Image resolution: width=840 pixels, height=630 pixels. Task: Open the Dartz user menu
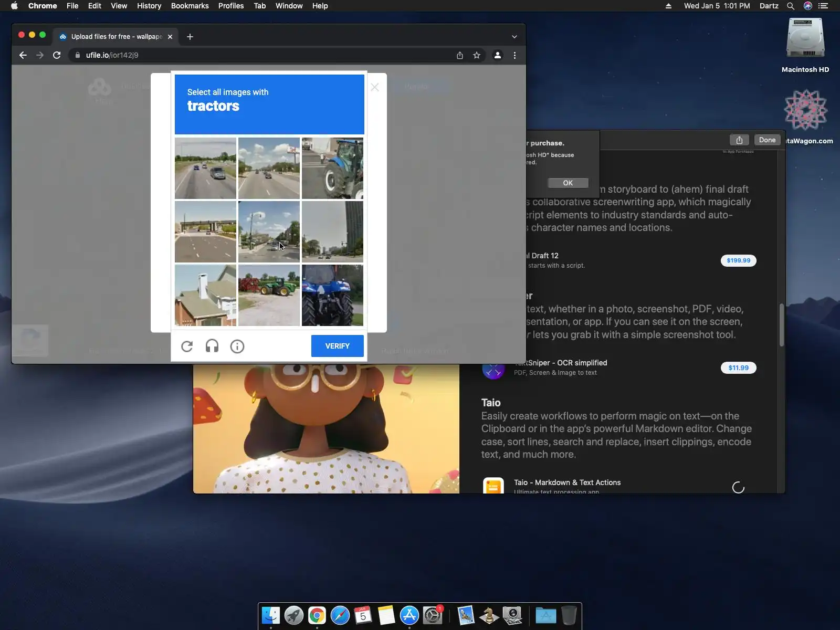[769, 6]
